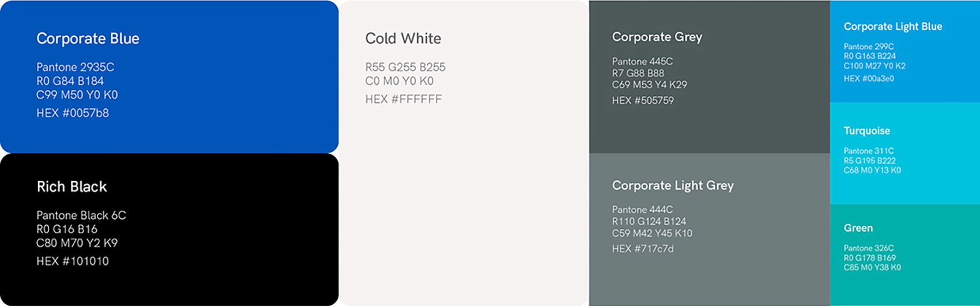Click HEX #505759 code
Viewport: 980px width, 306px height.
(x=643, y=100)
